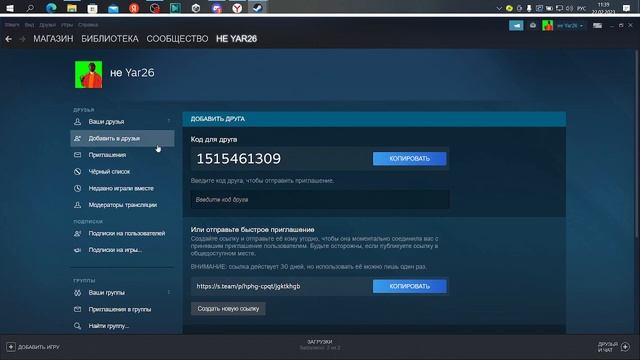Click the Steam icon in taskbar
This screenshot has height=360, width=640.
[257, 8]
